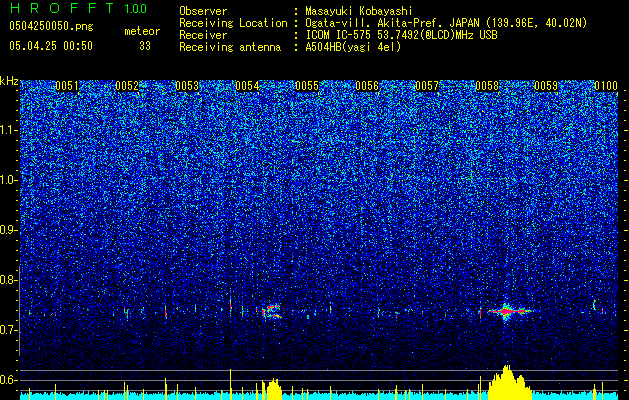
Task: Click the 0055 time marker
Action: (x=307, y=86)
